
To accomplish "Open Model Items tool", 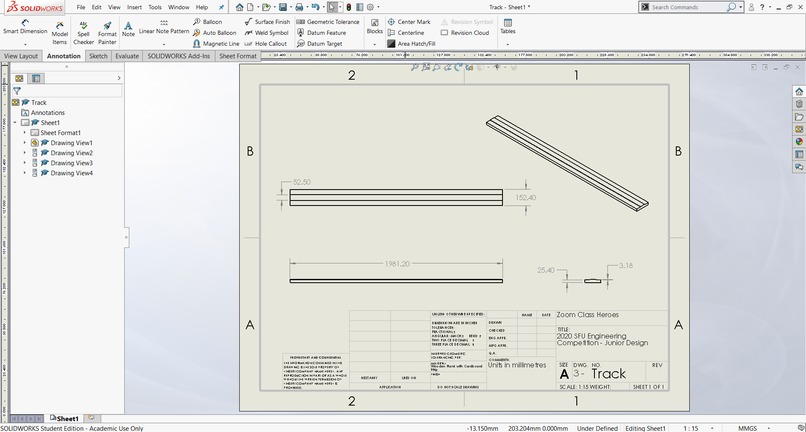I will (60, 33).
